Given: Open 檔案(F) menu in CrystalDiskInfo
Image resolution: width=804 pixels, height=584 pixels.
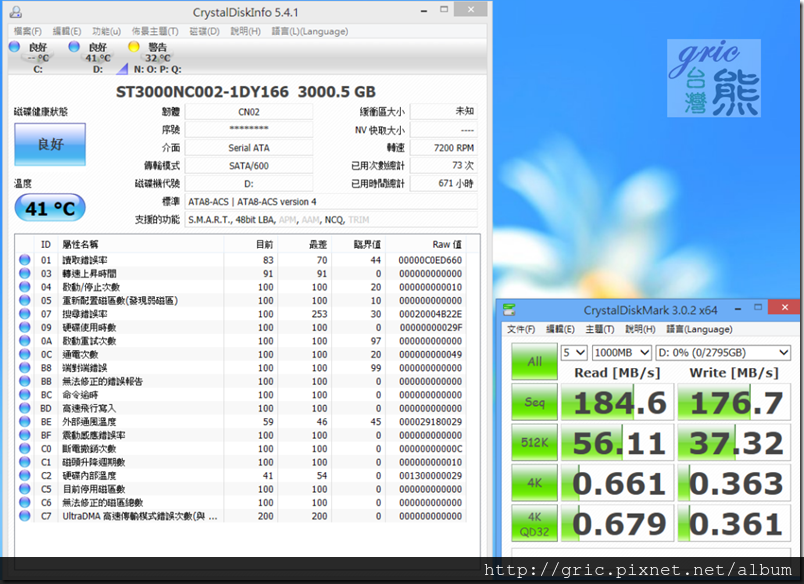Looking at the screenshot, I should click(x=28, y=31).
